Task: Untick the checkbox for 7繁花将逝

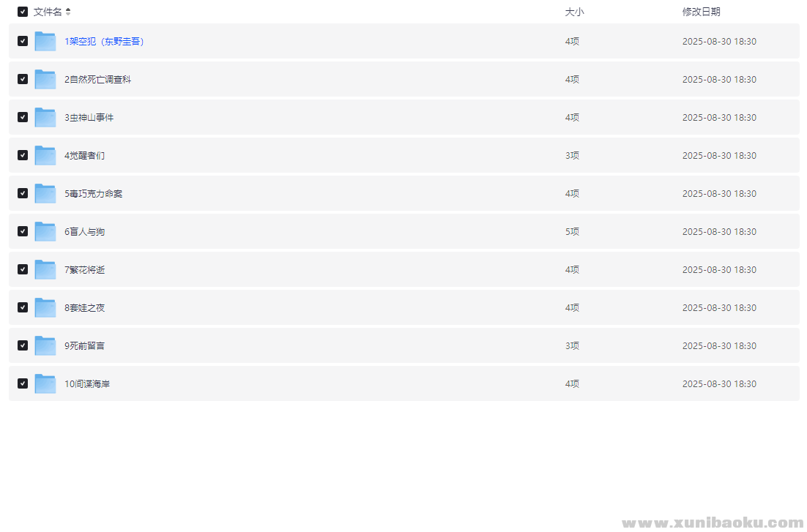Action: coord(23,269)
